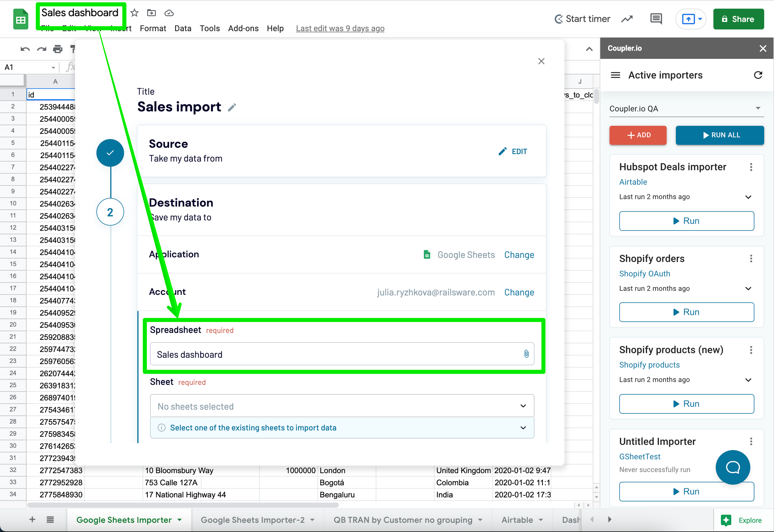This screenshot has width=774, height=532.
Task: Click the RUN ALL button
Action: tap(720, 135)
